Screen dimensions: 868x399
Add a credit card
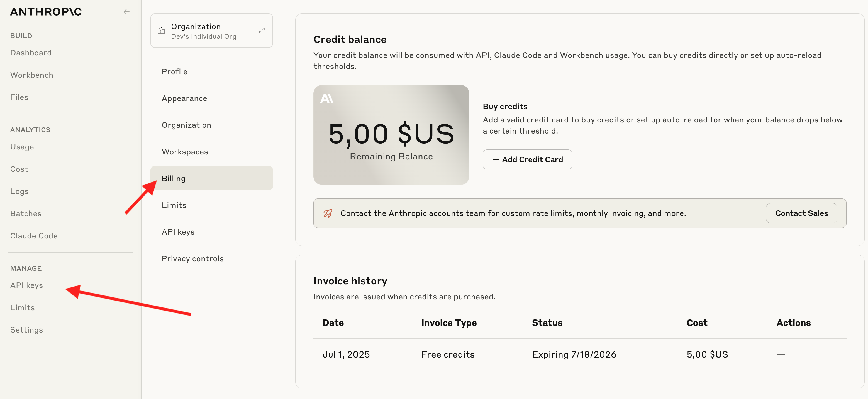click(x=527, y=159)
